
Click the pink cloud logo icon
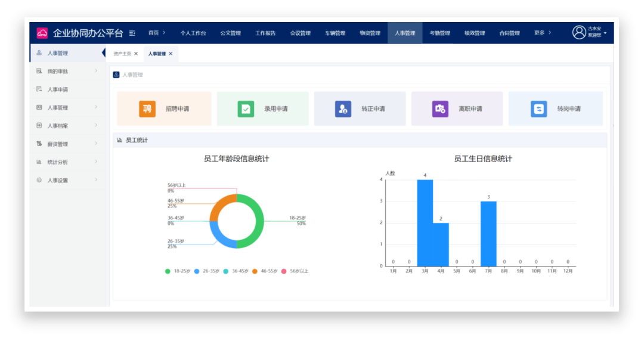[x=42, y=33]
